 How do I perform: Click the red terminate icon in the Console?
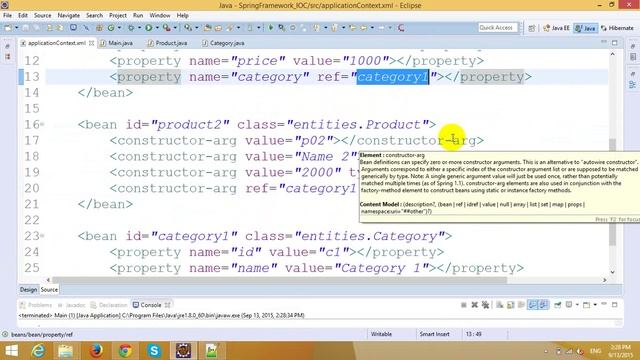[464, 305]
